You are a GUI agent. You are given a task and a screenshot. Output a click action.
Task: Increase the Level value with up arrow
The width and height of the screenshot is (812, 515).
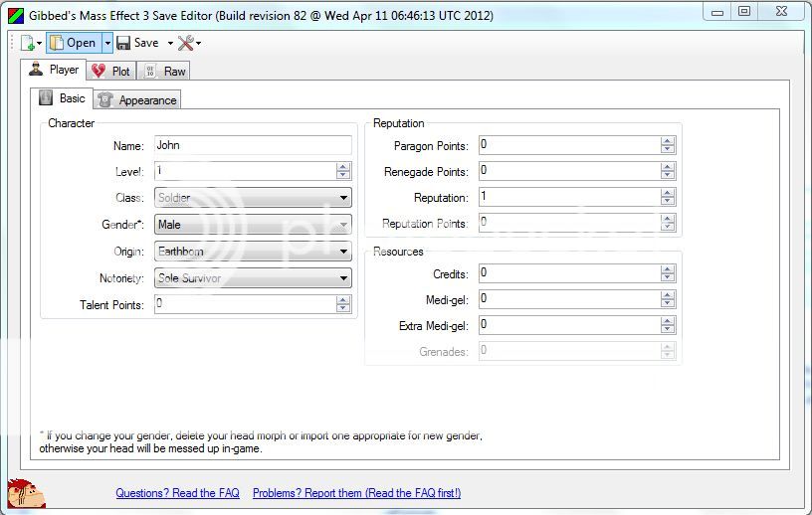343,167
